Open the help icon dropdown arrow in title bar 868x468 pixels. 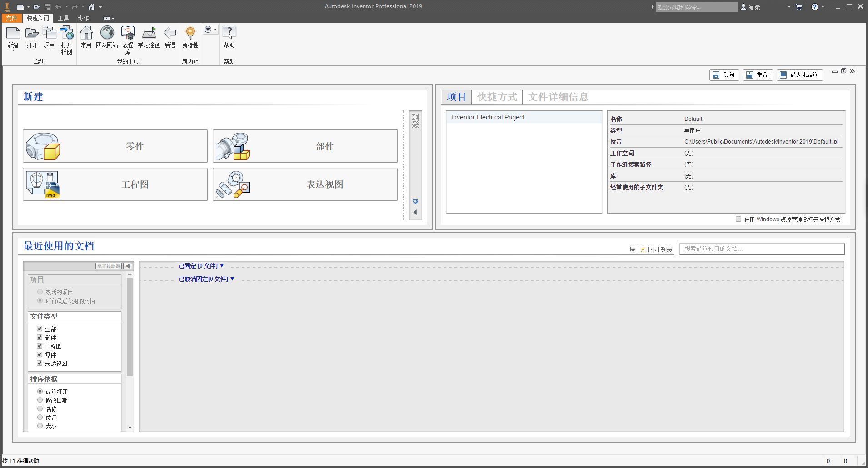(823, 7)
